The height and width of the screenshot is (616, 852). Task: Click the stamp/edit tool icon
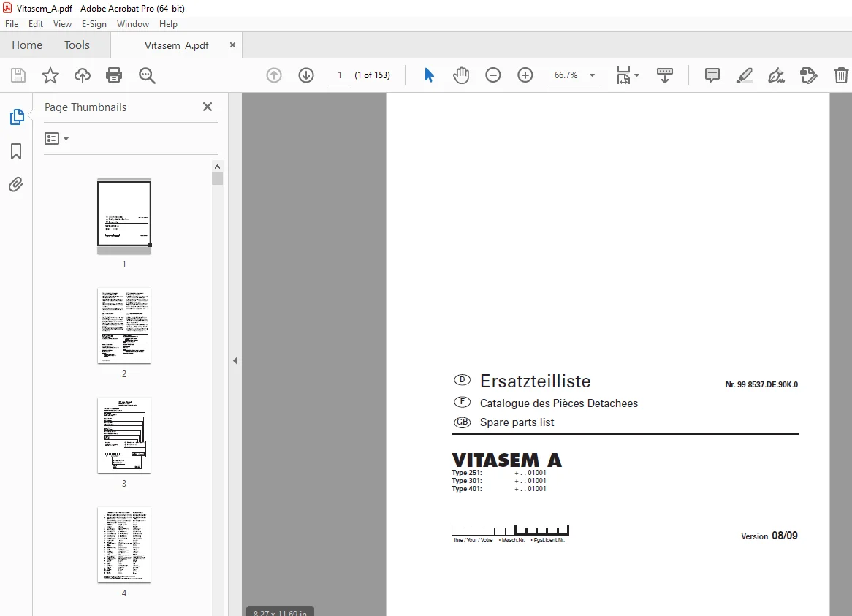(809, 75)
